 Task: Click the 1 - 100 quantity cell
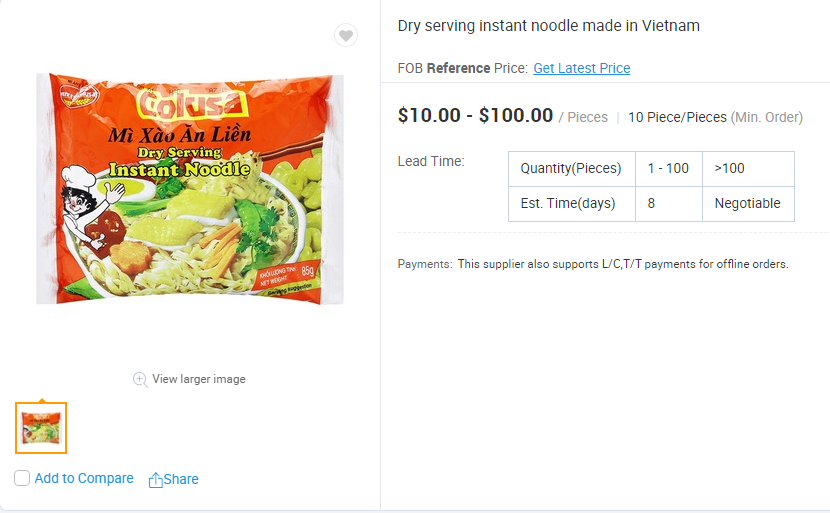tap(668, 168)
